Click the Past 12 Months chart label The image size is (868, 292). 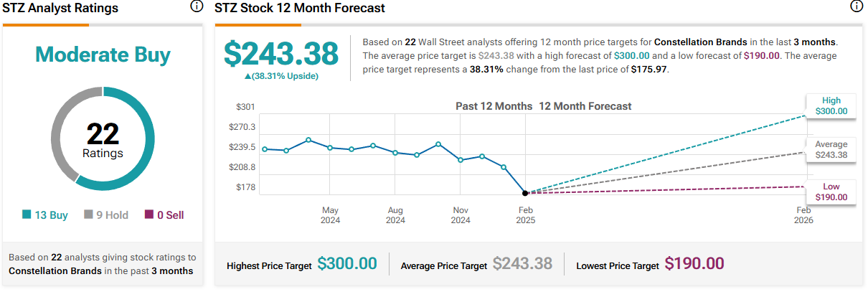(494, 105)
